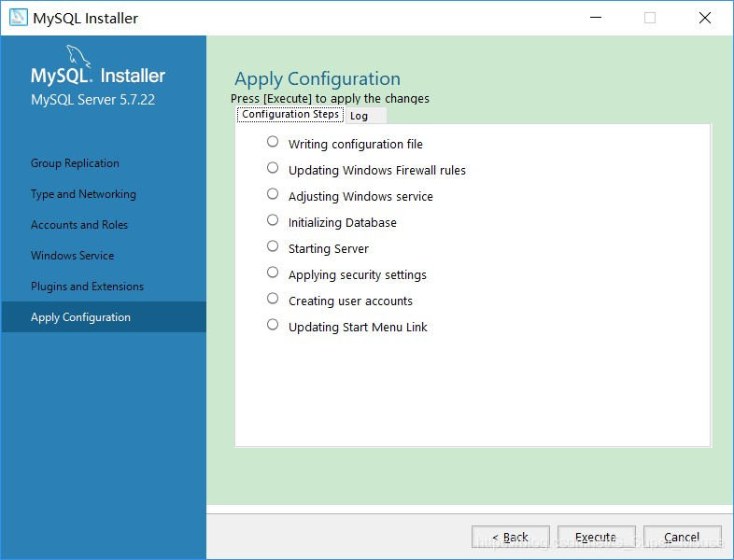
Task: Select the Creating user accounts indicator
Action: point(273,299)
